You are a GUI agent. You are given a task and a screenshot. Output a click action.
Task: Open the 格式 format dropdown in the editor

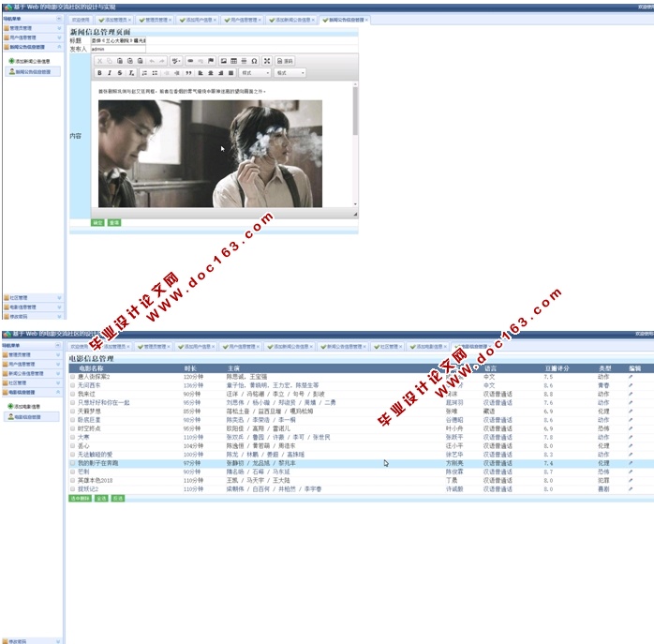tap(290, 73)
